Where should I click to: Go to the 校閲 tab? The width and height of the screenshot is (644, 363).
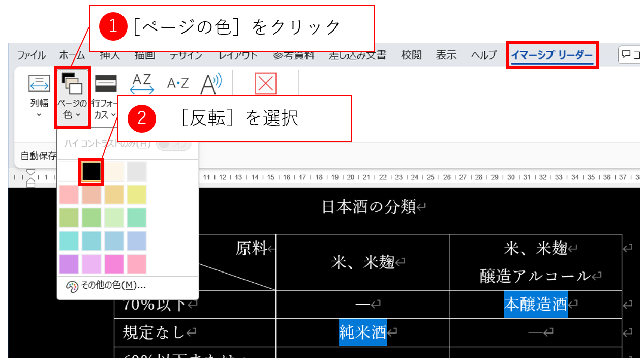pos(411,55)
